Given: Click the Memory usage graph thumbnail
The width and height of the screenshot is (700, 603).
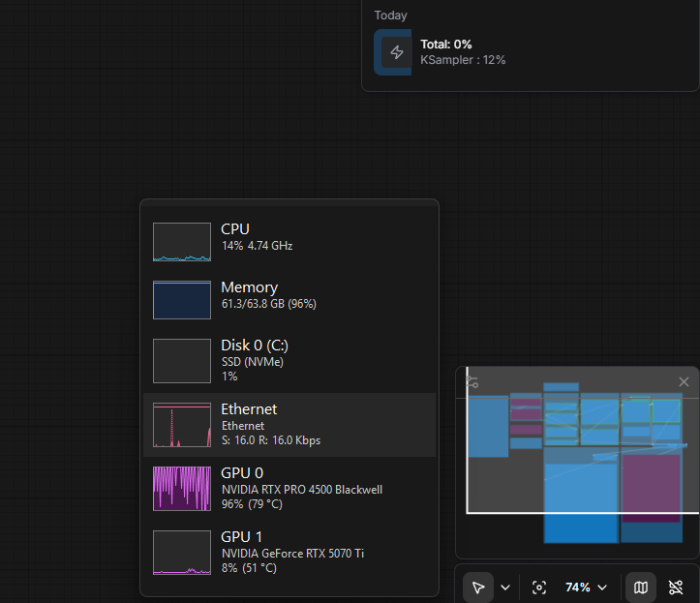Looking at the screenshot, I should (x=182, y=300).
